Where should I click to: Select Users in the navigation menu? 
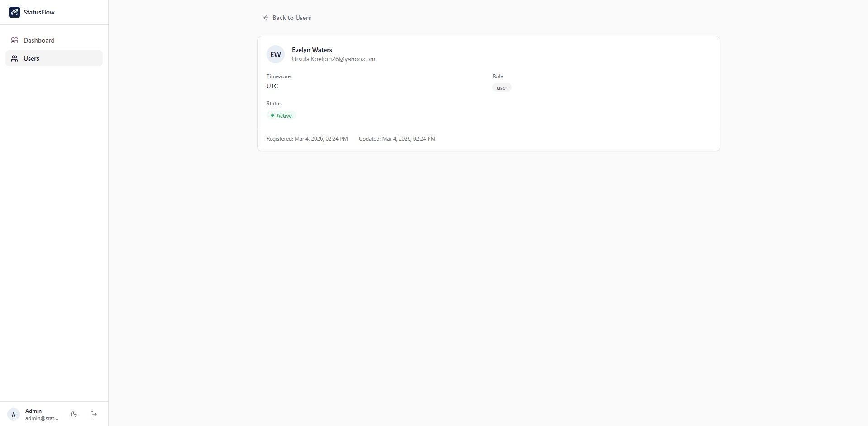[x=31, y=58]
